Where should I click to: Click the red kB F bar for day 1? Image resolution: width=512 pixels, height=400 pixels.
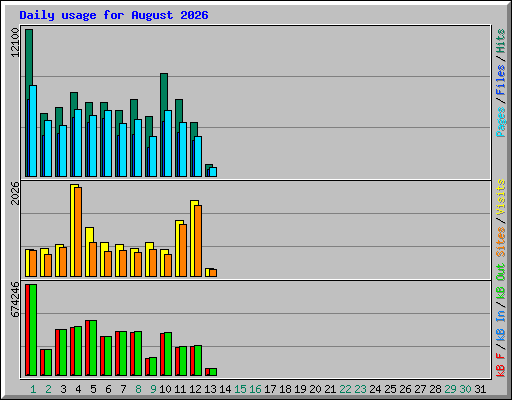coord(27,330)
